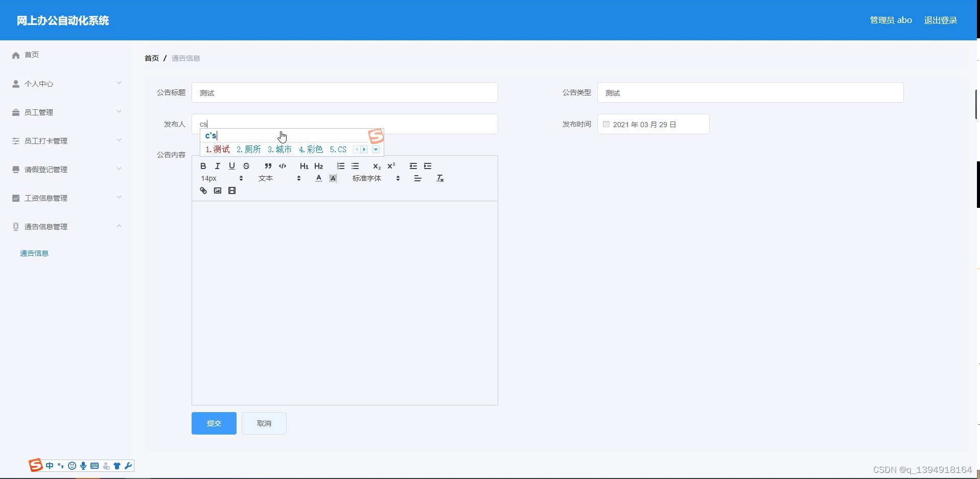The image size is (980, 479).
Task: Choose IME candidate 3.城市
Action: click(279, 149)
